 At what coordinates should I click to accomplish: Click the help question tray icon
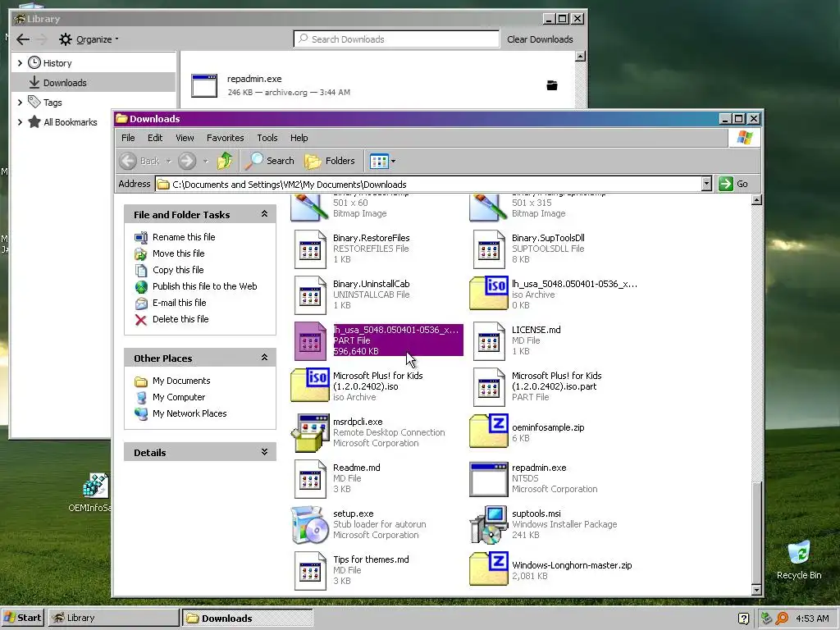point(743,619)
